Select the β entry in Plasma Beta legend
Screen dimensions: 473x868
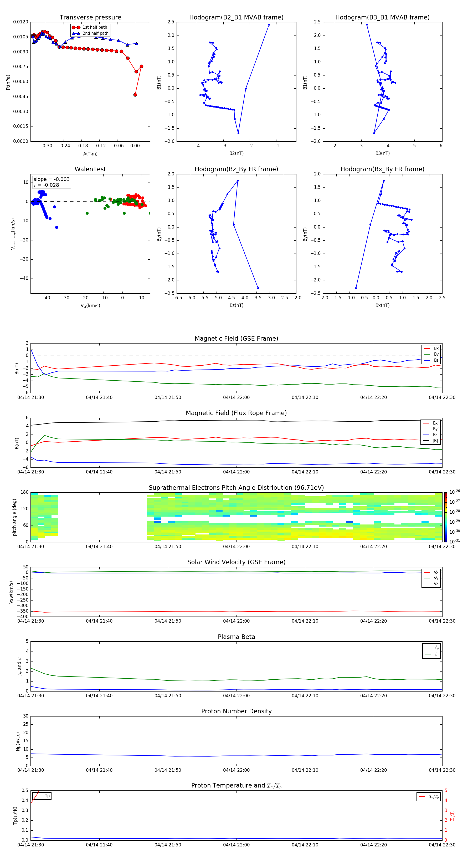432,654
